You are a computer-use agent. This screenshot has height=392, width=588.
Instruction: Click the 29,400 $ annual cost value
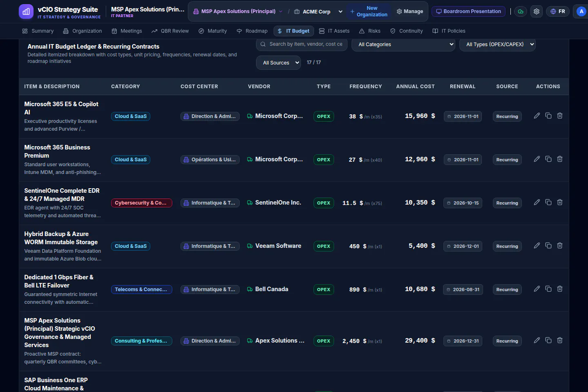click(x=420, y=341)
